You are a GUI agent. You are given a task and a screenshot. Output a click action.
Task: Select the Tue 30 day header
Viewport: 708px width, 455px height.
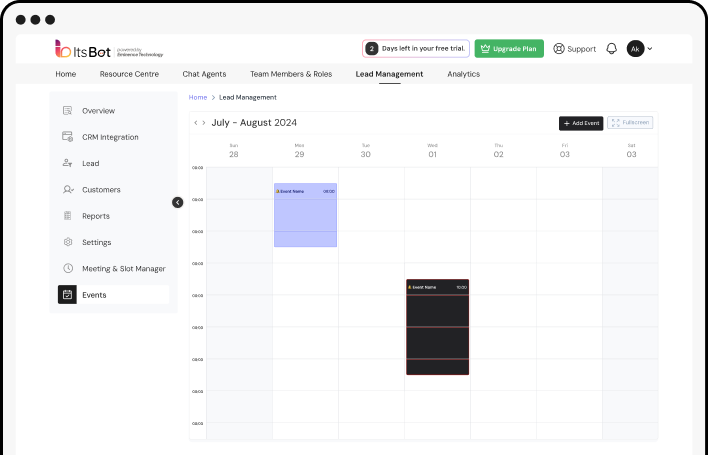[366, 151]
